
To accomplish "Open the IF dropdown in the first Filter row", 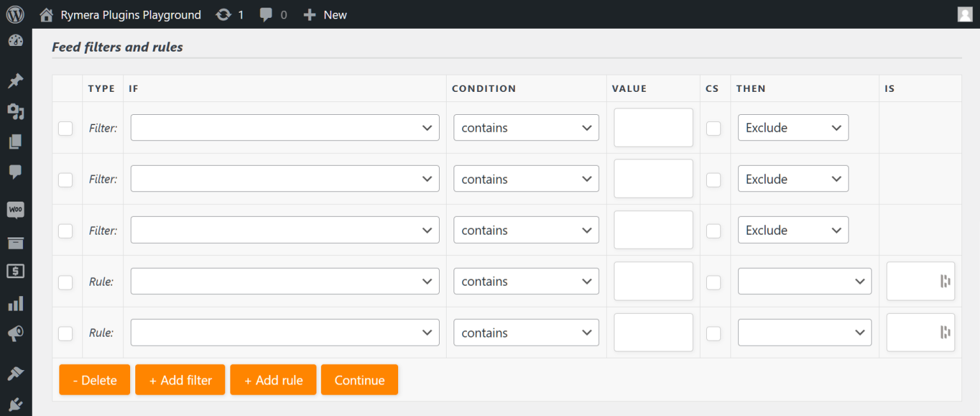I will pyautogui.click(x=285, y=128).
